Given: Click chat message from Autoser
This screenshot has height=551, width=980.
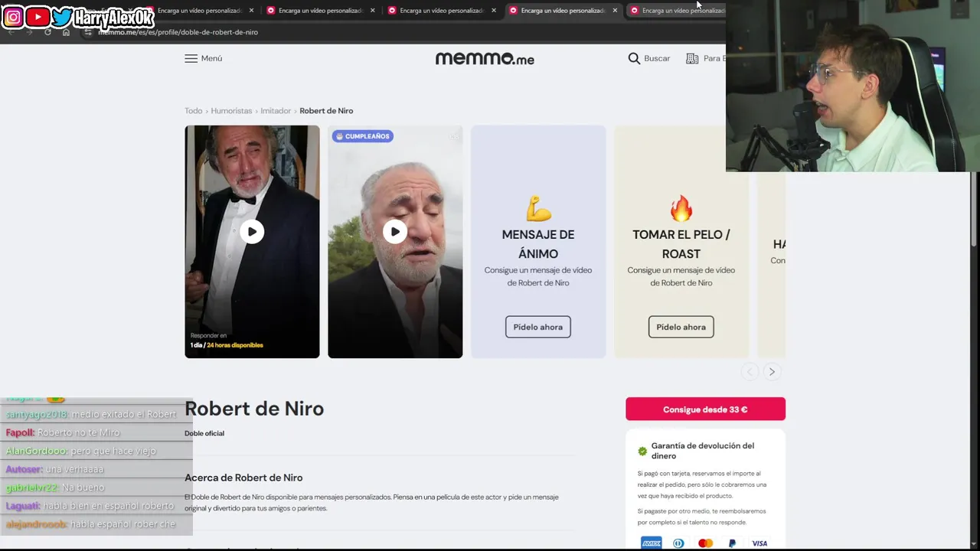Looking at the screenshot, I should pyautogui.click(x=54, y=469).
